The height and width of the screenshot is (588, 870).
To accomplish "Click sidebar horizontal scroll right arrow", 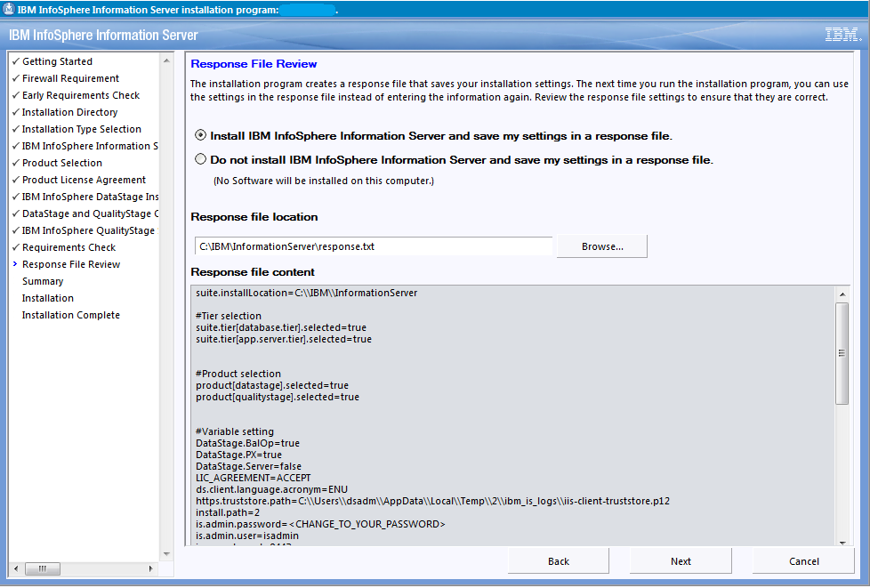I will pyautogui.click(x=150, y=568).
